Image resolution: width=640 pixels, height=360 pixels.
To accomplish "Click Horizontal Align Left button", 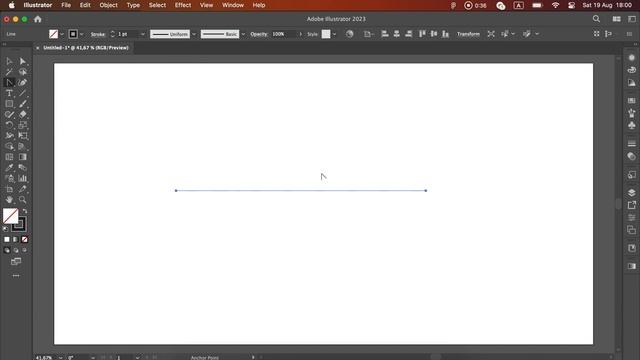I will pyautogui.click(x=384, y=34).
